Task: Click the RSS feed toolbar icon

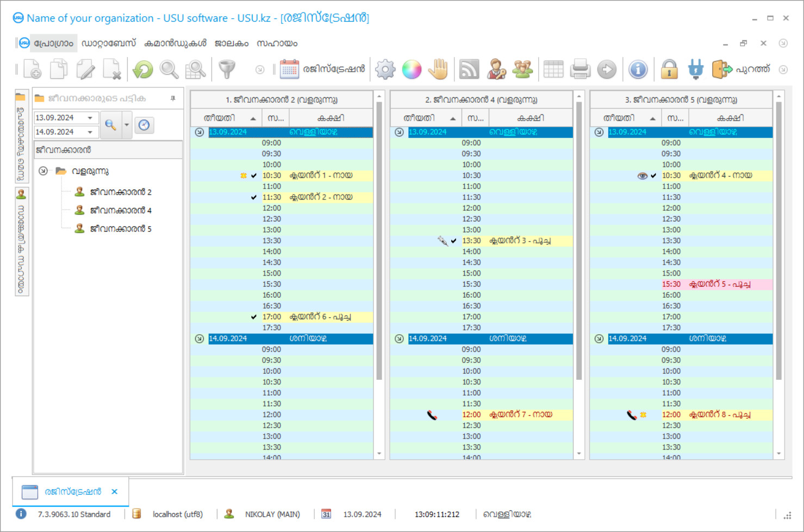Action: pyautogui.click(x=469, y=70)
